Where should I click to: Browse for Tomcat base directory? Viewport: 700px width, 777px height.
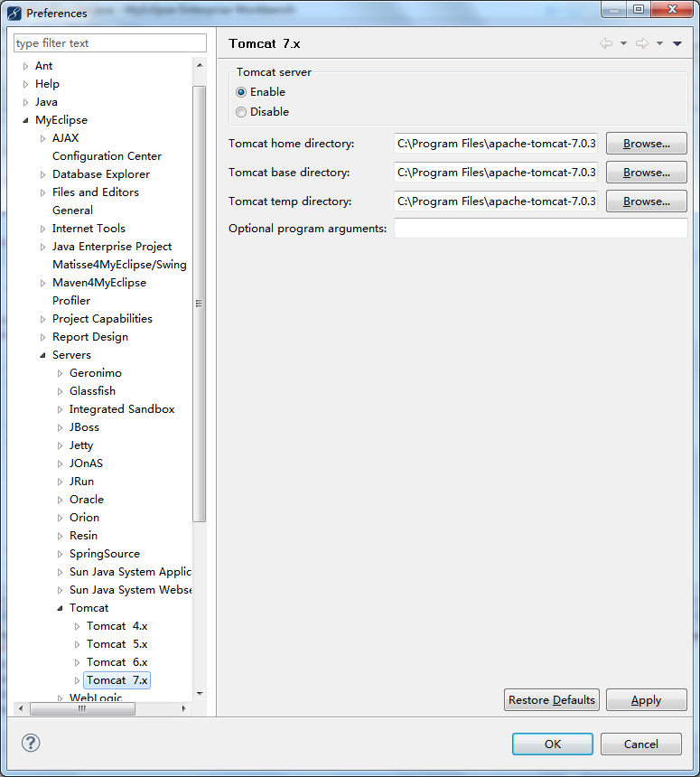647,173
